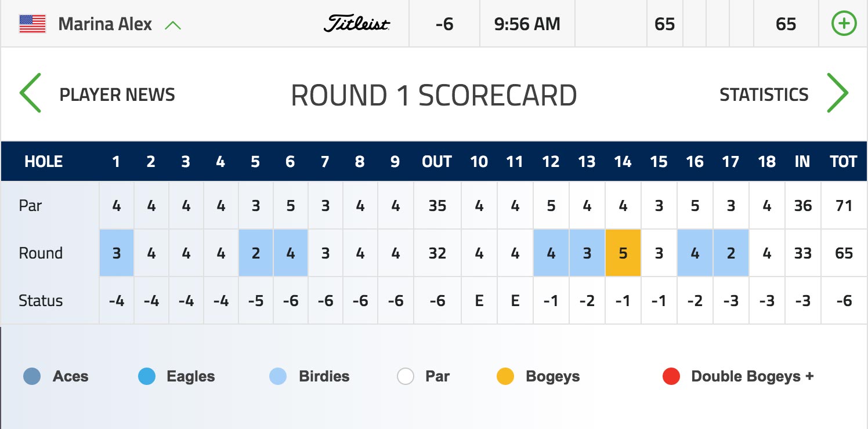The height and width of the screenshot is (429, 868).
Task: Select the red Double Bogeys legend dot
Action: coord(671,376)
